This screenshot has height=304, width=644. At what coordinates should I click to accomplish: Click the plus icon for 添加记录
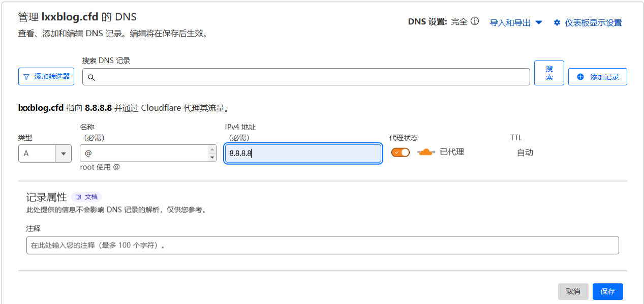pyautogui.click(x=580, y=77)
